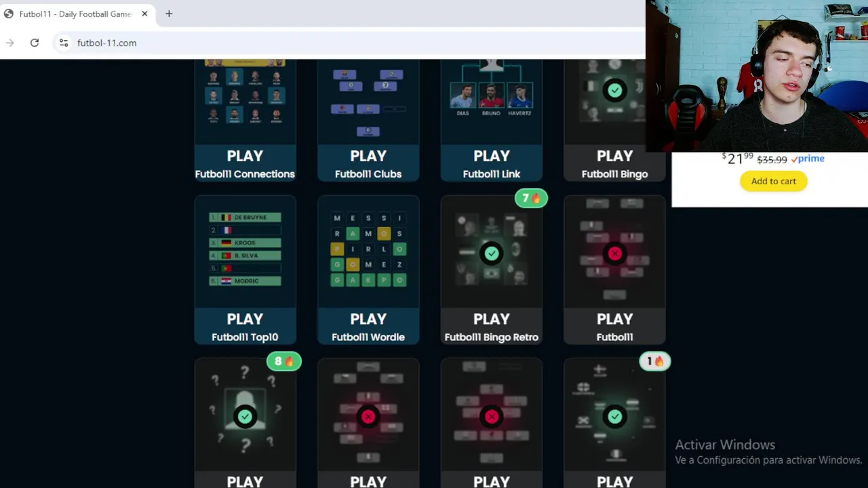Click MODRIC row in Top10 preview
Screen dimensions: 868x488
(245, 281)
